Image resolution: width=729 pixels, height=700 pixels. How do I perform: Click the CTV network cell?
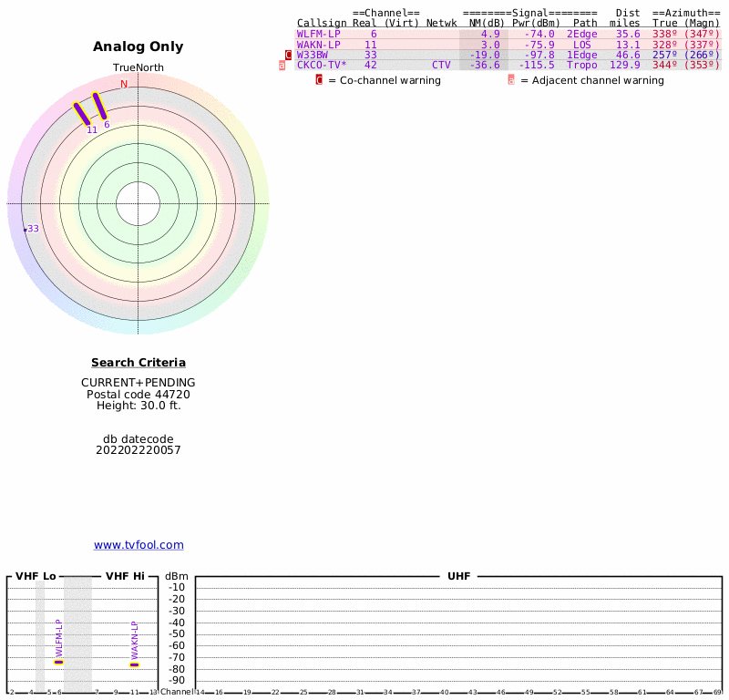441,66
